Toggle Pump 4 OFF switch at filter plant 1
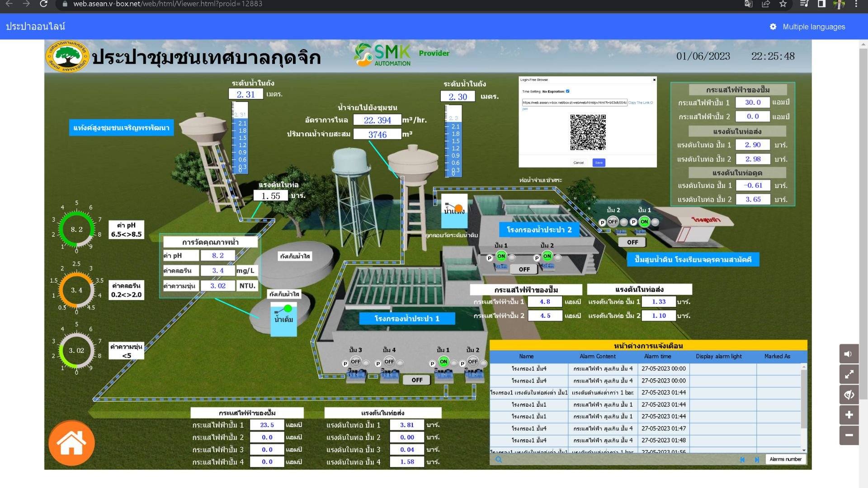Screen dimensions: 868x488 click(x=389, y=362)
